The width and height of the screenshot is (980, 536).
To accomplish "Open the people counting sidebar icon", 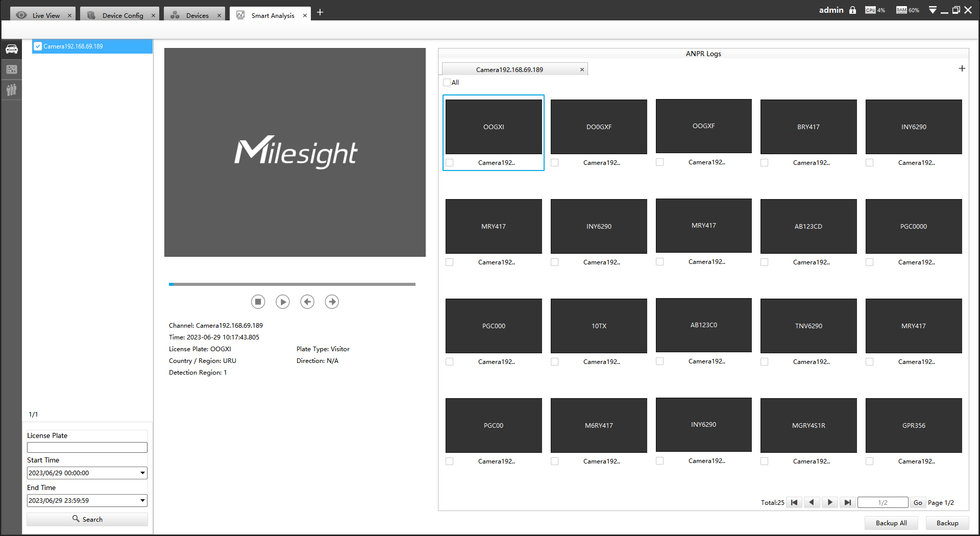I will click(x=11, y=90).
